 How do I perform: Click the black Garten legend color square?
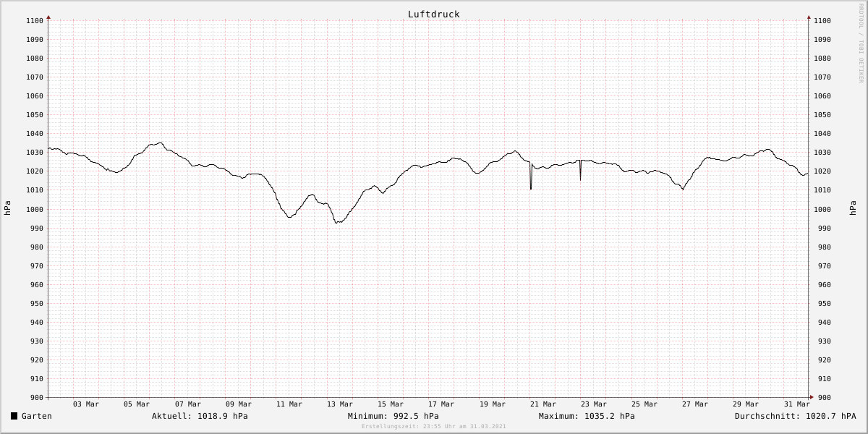click(x=14, y=416)
